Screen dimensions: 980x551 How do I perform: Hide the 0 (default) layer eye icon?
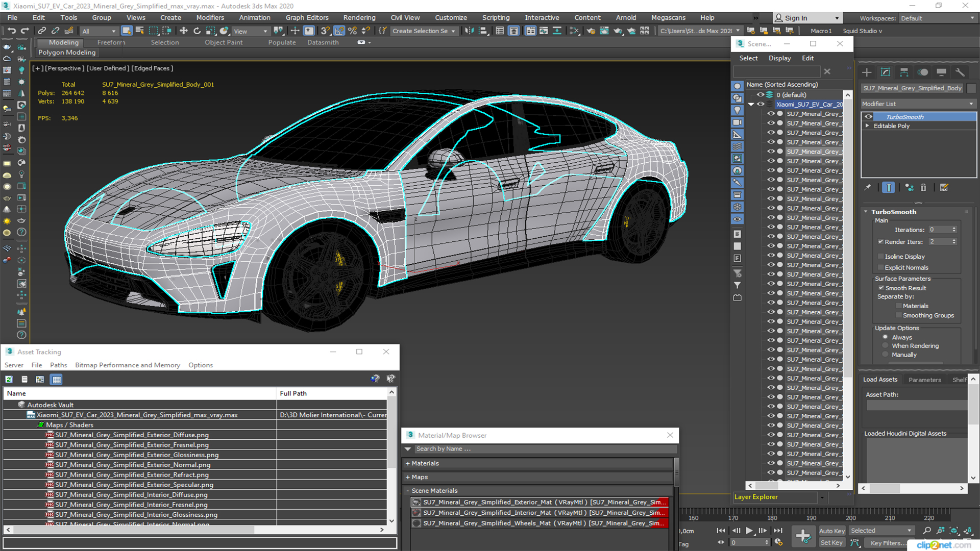[x=760, y=95]
